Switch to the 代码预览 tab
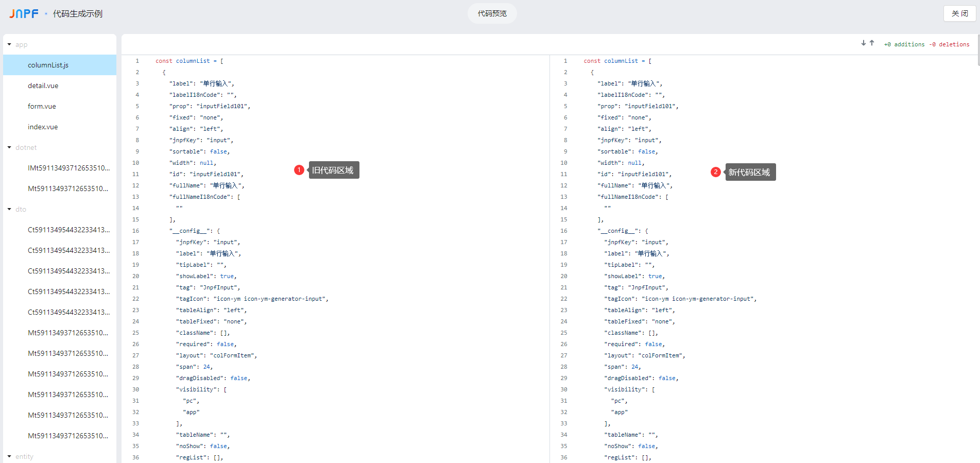The height and width of the screenshot is (463, 980). (492, 13)
